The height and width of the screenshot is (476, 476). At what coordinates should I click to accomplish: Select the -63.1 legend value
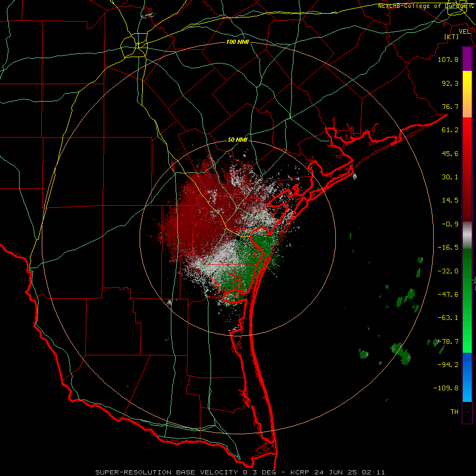[x=448, y=318]
